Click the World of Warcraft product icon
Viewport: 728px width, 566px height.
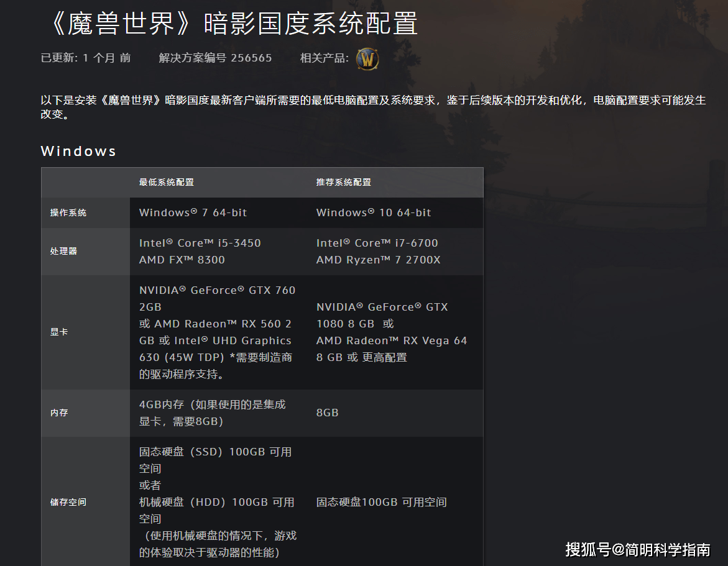pos(367,59)
